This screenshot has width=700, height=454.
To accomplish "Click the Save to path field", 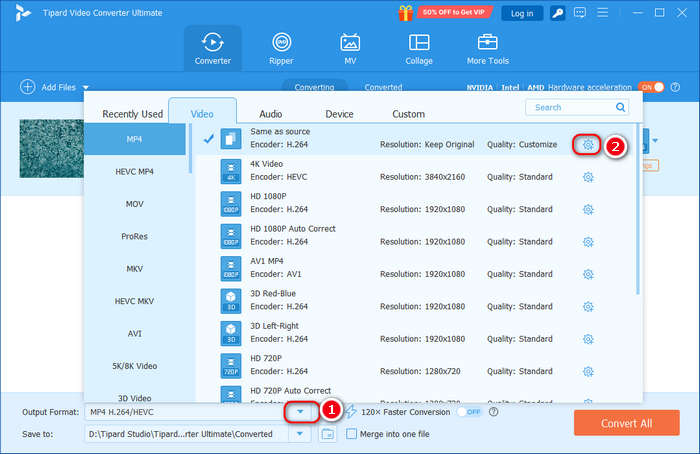I will coord(187,433).
